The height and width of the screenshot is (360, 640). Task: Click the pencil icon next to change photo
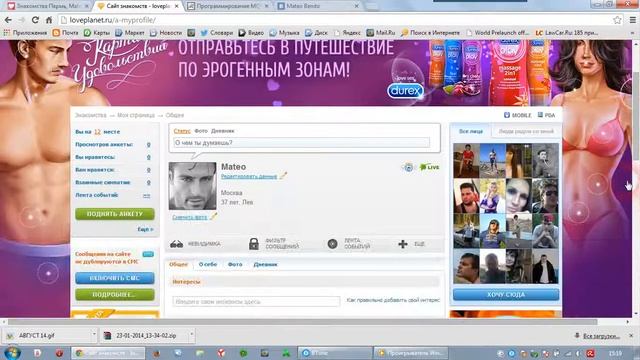point(213,216)
